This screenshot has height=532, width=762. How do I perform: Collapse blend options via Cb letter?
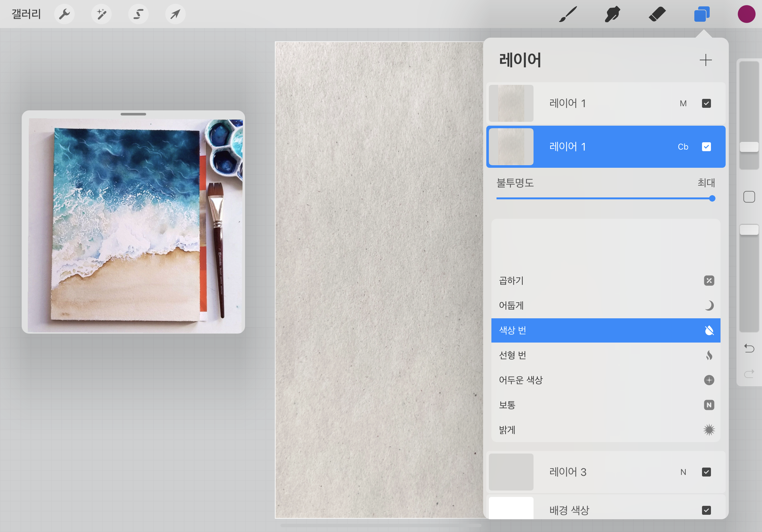click(x=683, y=147)
